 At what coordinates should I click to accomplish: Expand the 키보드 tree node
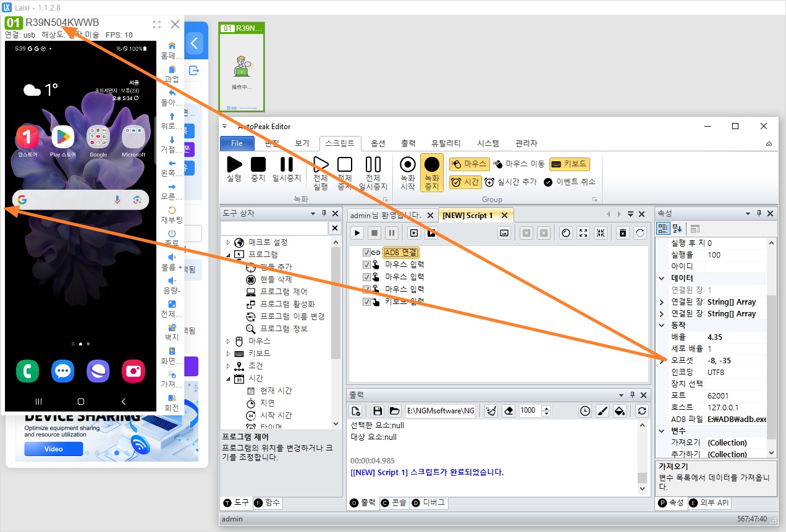[x=227, y=353]
